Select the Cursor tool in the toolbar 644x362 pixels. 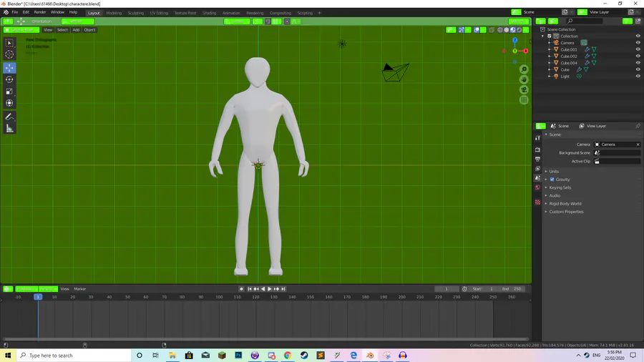point(9,54)
